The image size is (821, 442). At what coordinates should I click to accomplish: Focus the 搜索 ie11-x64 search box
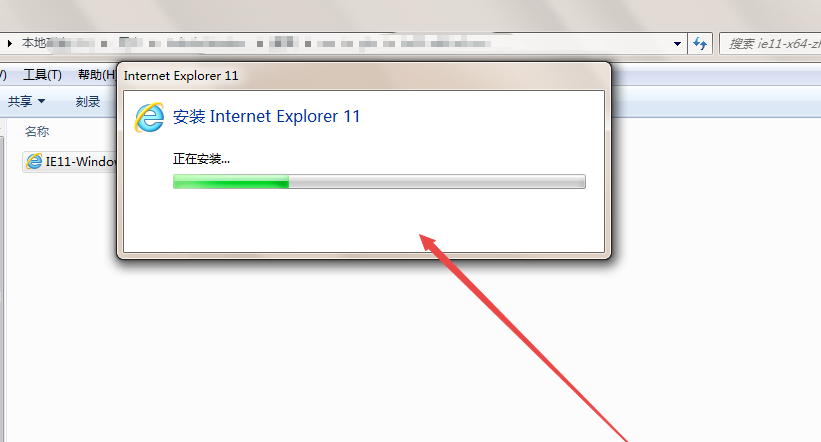point(770,44)
